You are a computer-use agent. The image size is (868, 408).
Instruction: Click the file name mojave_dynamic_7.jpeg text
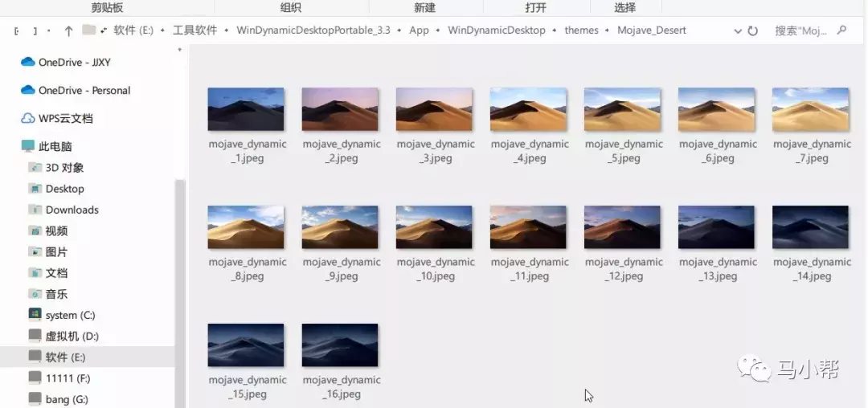coord(812,151)
